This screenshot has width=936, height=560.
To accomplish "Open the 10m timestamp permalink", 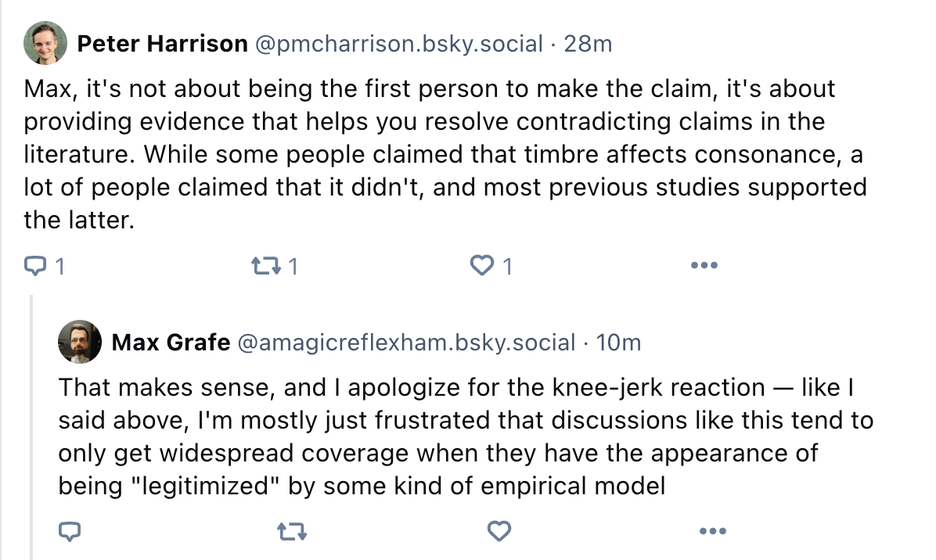I will coord(618,343).
